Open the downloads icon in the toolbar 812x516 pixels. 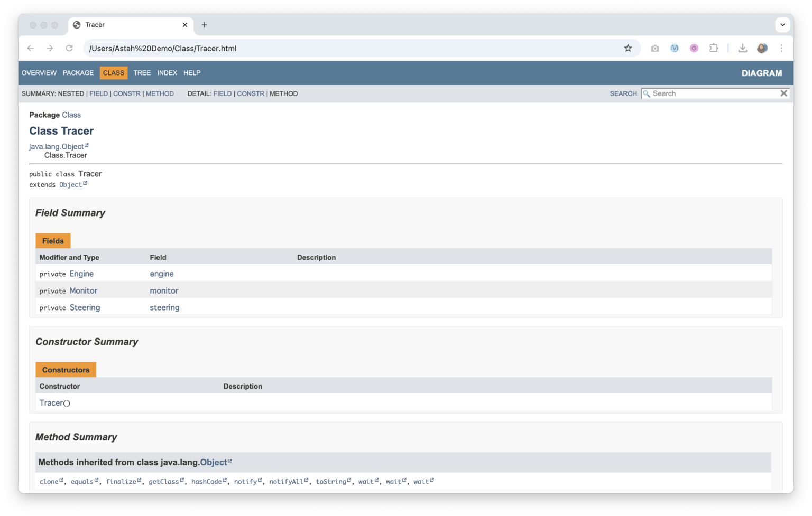pos(742,48)
